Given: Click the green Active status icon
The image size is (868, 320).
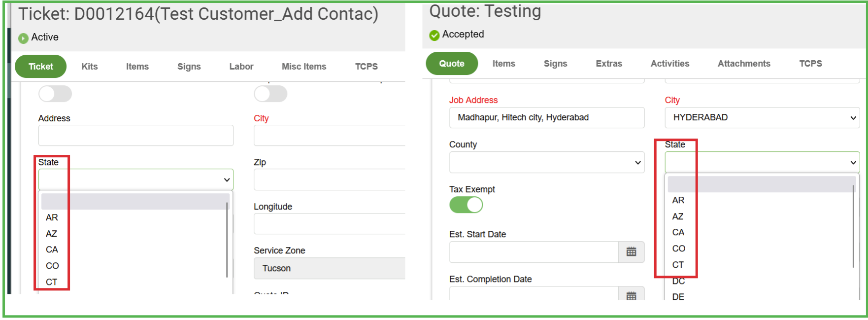Looking at the screenshot, I should (23, 38).
